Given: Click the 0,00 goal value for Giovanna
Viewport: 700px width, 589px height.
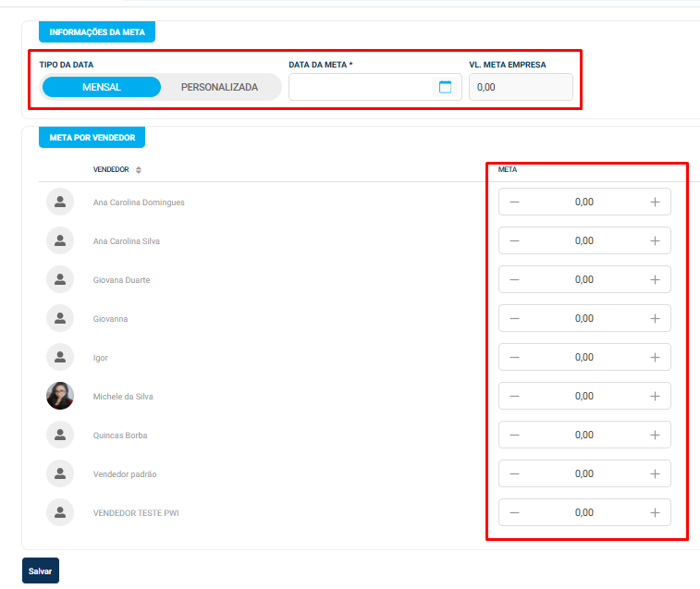Looking at the screenshot, I should pos(583,318).
